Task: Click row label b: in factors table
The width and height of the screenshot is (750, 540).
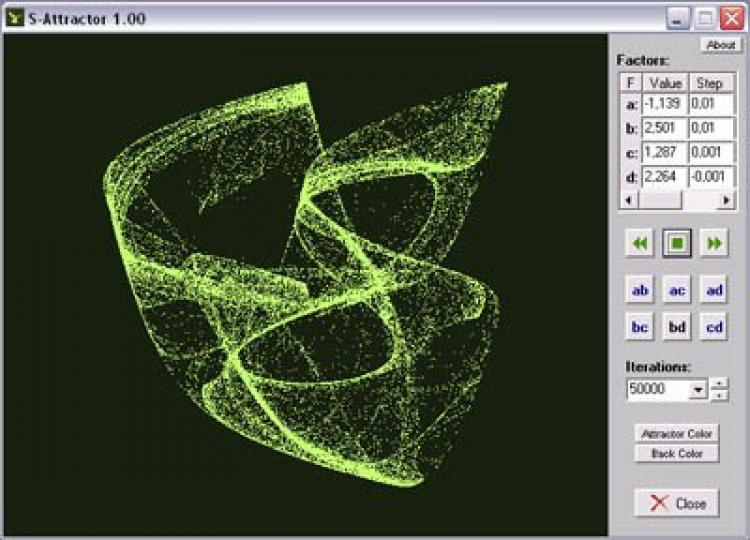Action: click(631, 129)
